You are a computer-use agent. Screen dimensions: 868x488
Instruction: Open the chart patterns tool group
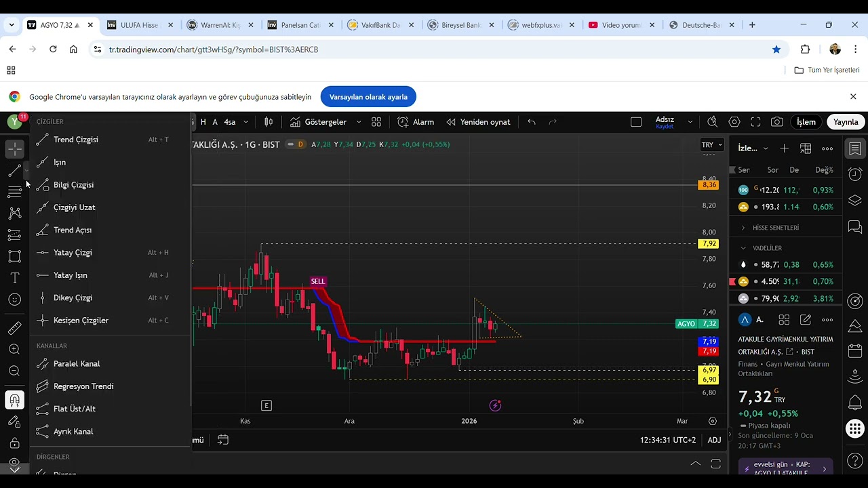pos(14,213)
